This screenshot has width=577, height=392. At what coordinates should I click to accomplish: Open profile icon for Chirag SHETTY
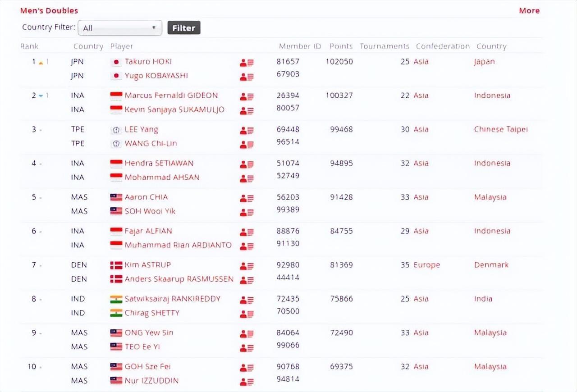[x=247, y=315]
